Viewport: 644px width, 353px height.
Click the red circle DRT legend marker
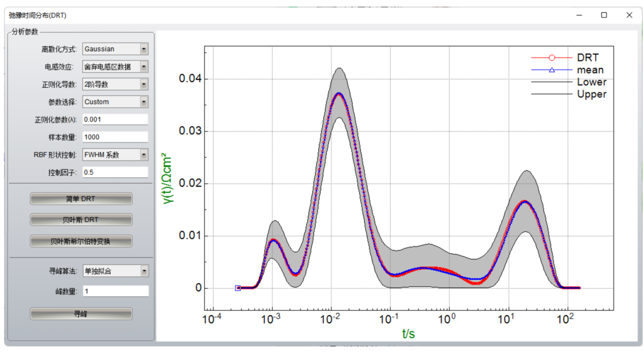point(551,58)
